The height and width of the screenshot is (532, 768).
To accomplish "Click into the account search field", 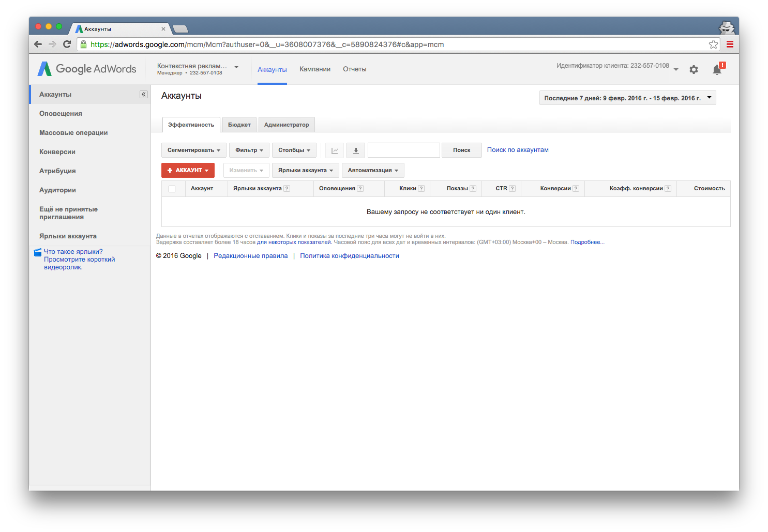I will tap(403, 150).
